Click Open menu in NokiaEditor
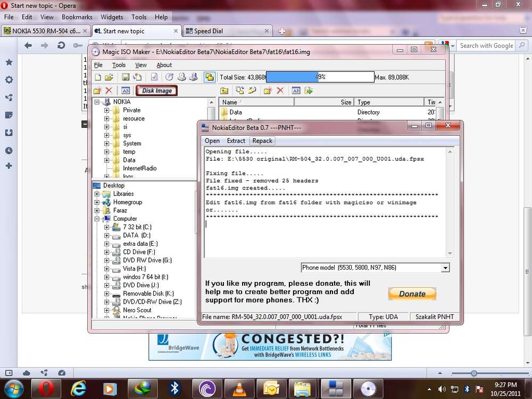The height and width of the screenshot is (399, 532). coord(212,141)
